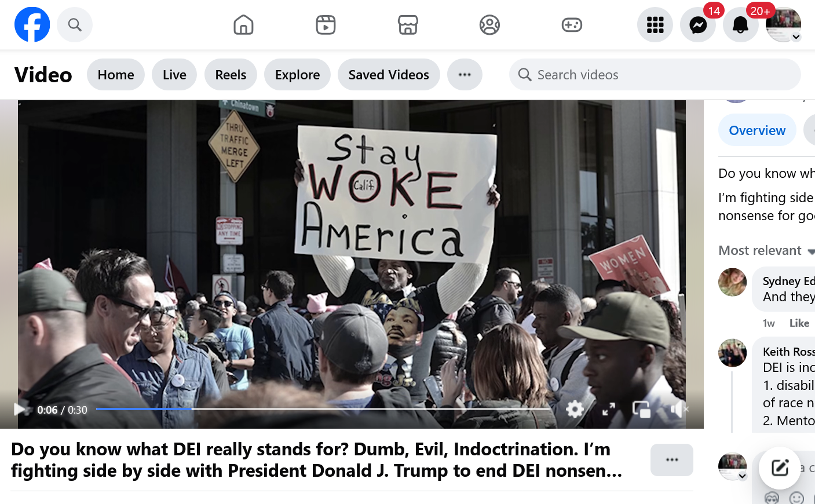Start a new message with compose icon
Viewport: 815px width, 504px height.
pos(780,468)
